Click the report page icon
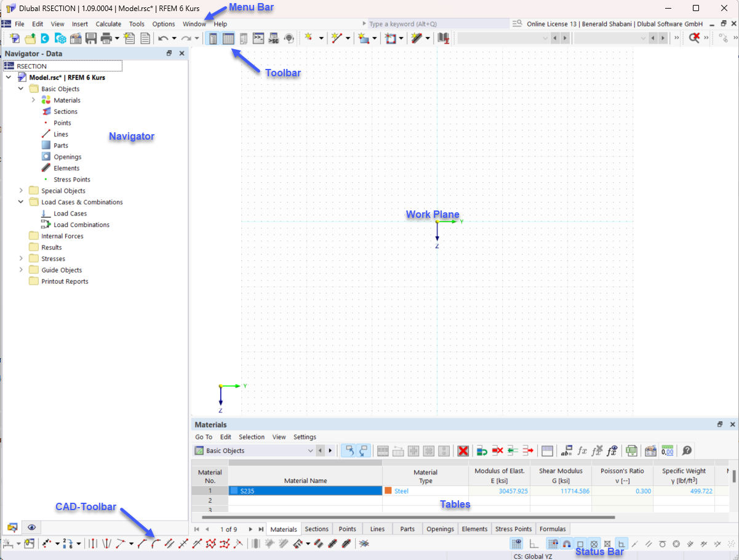739x560 pixels. pyautogui.click(x=145, y=38)
